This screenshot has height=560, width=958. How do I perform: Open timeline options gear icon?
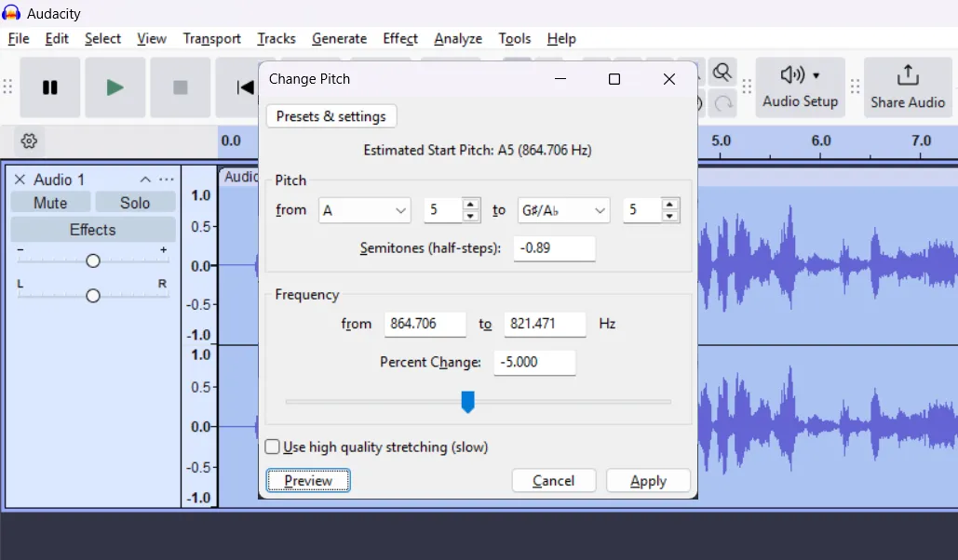[x=29, y=141]
